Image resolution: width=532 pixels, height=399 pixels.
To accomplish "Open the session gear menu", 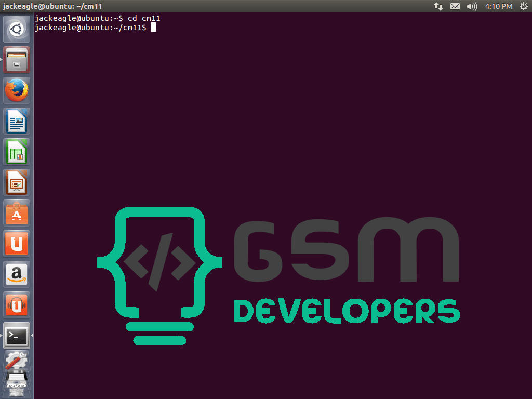I will point(524,6).
